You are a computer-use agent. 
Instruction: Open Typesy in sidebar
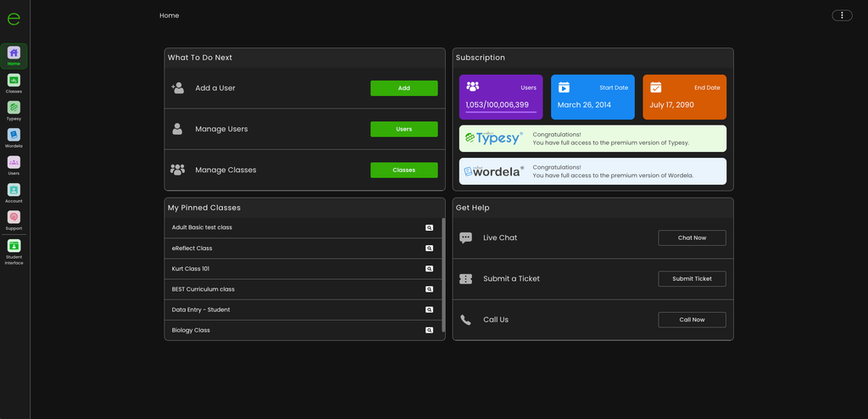coord(14,111)
